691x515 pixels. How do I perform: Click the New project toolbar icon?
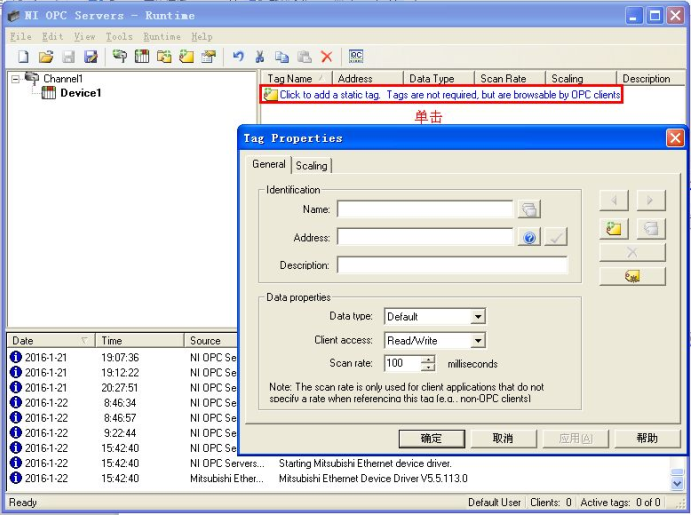23,56
